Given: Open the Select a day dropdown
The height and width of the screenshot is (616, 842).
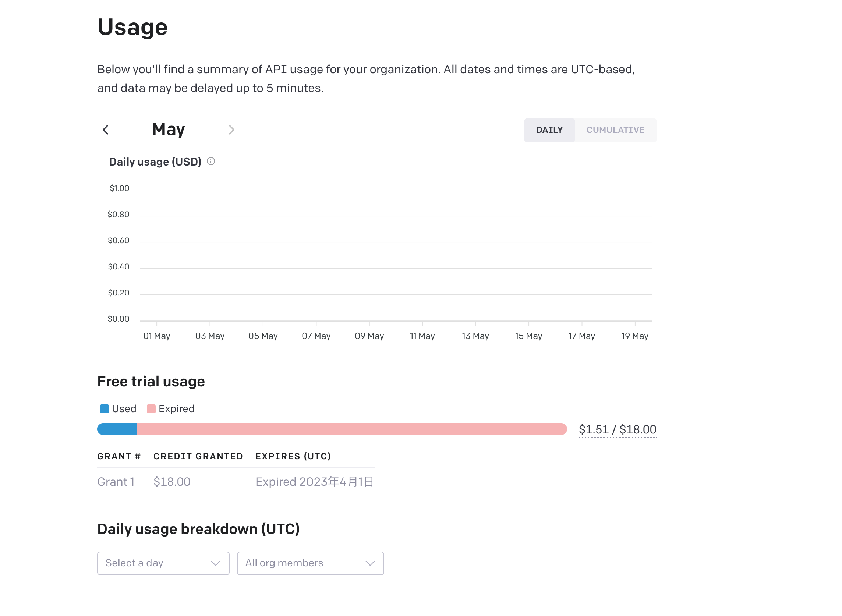Looking at the screenshot, I should 163,563.
